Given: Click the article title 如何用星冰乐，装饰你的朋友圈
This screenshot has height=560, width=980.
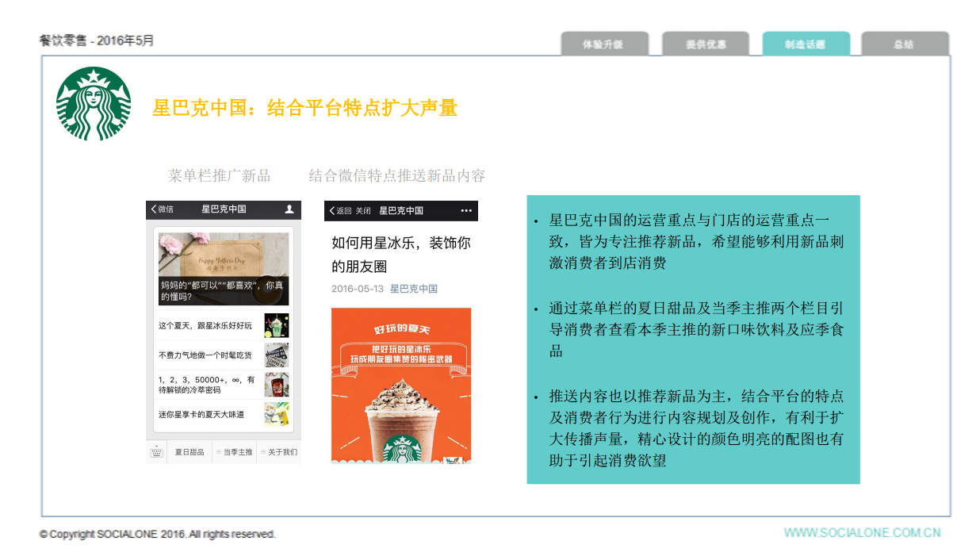Looking at the screenshot, I should (x=401, y=255).
